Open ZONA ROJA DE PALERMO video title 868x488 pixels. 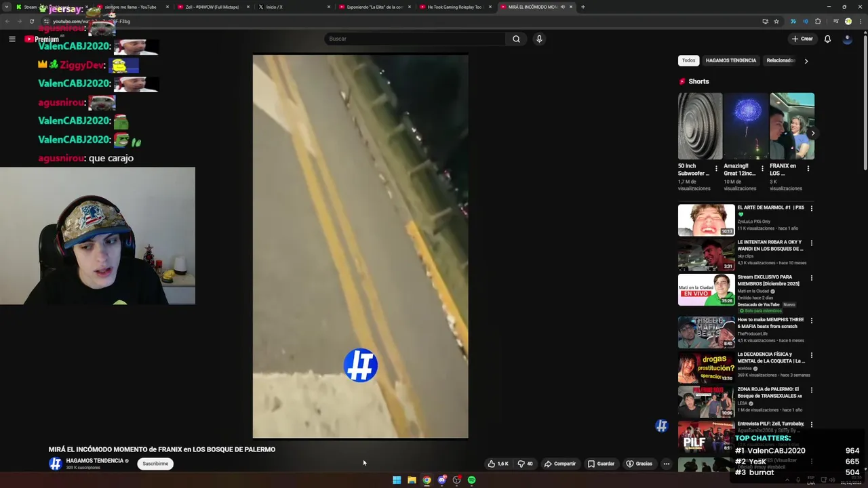(x=770, y=392)
